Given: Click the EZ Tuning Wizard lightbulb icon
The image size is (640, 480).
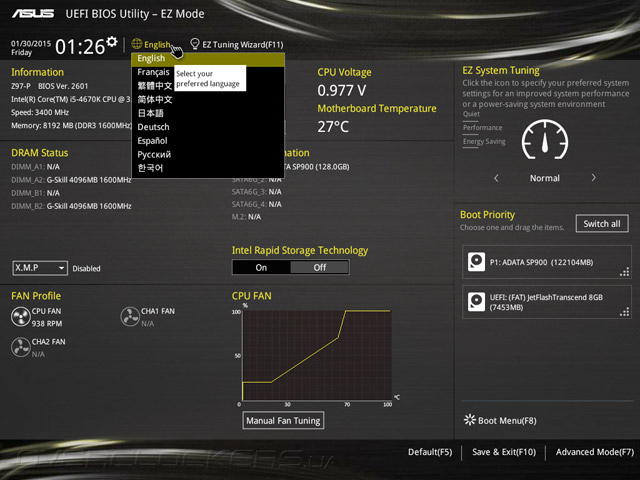Looking at the screenshot, I should point(195,44).
